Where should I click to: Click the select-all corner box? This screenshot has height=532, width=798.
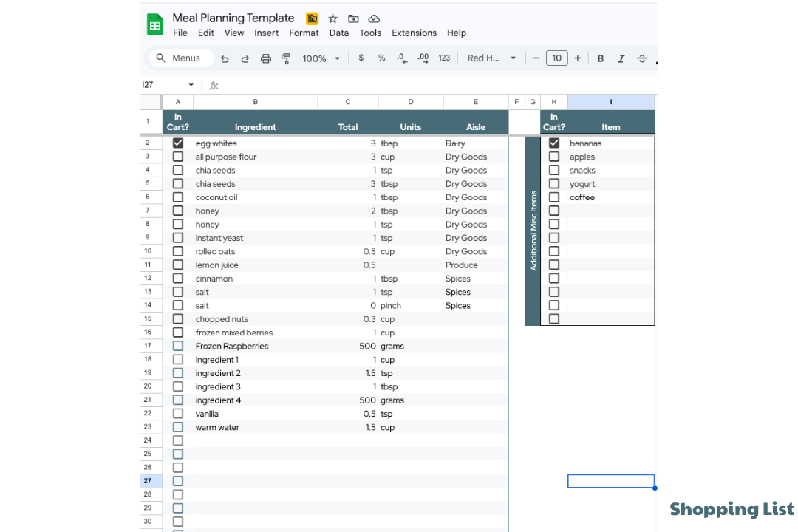151,102
